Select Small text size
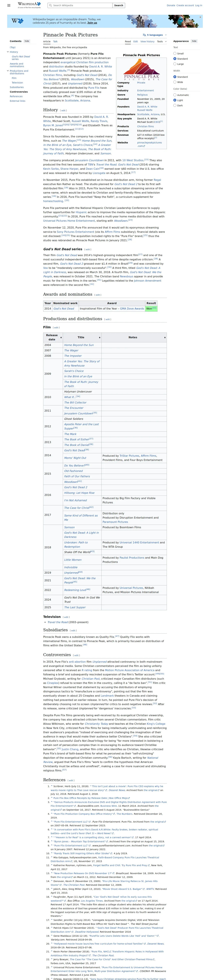Screen dimensions: 210x980 175,54
